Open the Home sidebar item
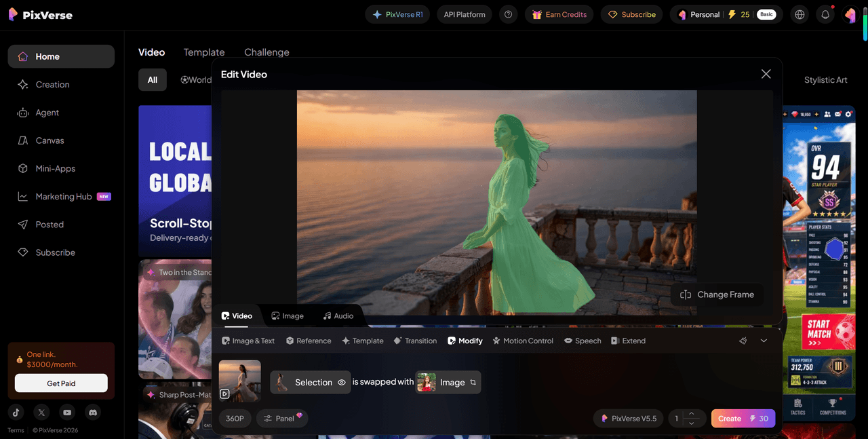The height and width of the screenshot is (439, 868). tap(61, 56)
